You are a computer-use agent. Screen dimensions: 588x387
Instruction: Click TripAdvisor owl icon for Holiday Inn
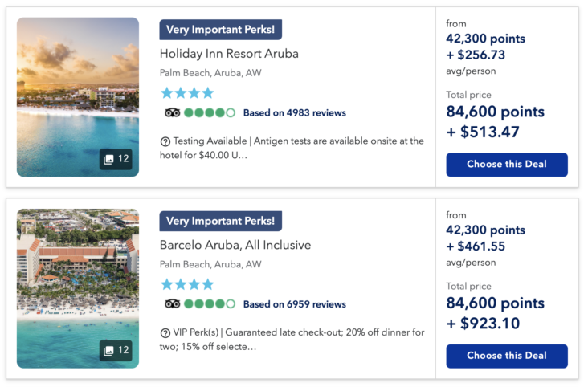pos(172,113)
